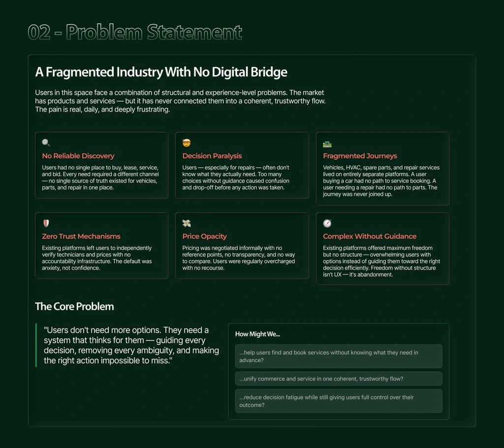Open the Fragmented Journeys card title
This screenshot has height=448, width=504.
pos(360,156)
